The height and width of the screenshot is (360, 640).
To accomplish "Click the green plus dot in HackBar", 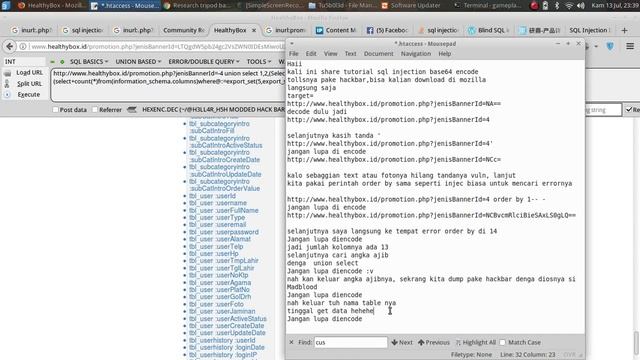I will (62, 62).
